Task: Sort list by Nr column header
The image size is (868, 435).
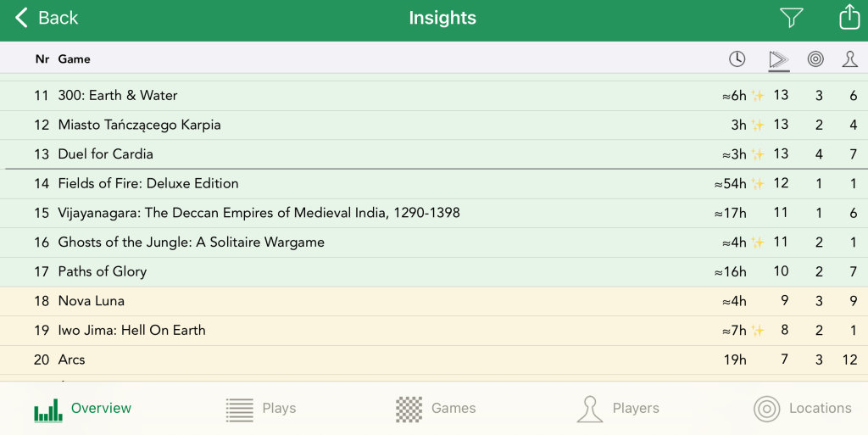Action: tap(42, 59)
